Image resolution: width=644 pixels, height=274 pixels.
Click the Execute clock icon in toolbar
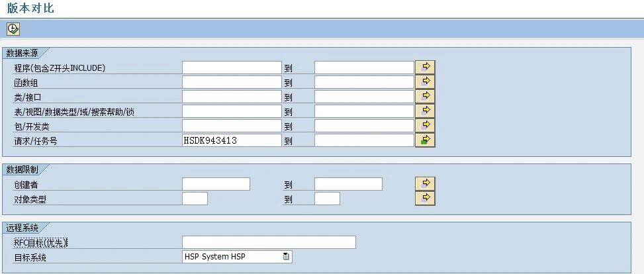[x=13, y=28]
